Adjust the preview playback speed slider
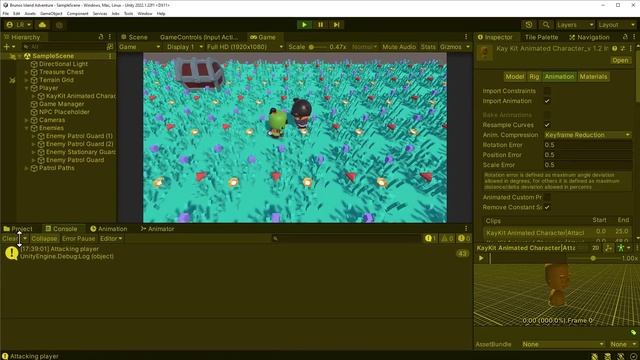The width and height of the screenshot is (640, 360). point(593,258)
